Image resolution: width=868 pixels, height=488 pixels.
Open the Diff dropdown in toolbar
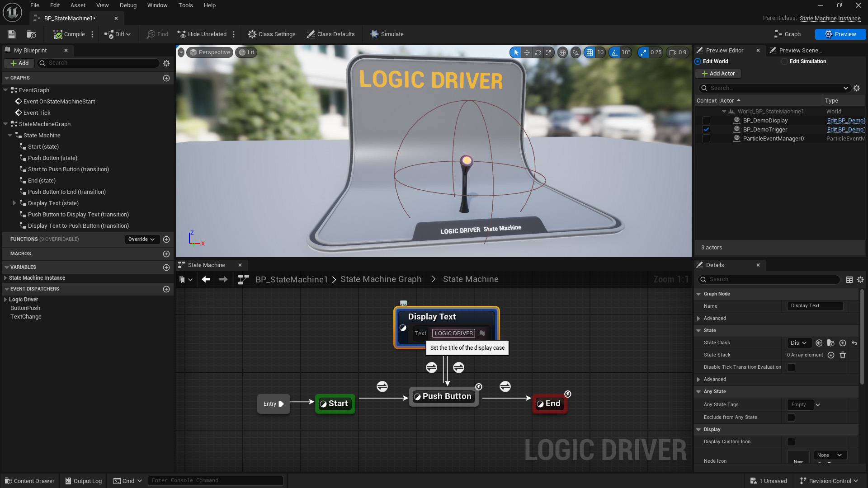click(x=118, y=34)
